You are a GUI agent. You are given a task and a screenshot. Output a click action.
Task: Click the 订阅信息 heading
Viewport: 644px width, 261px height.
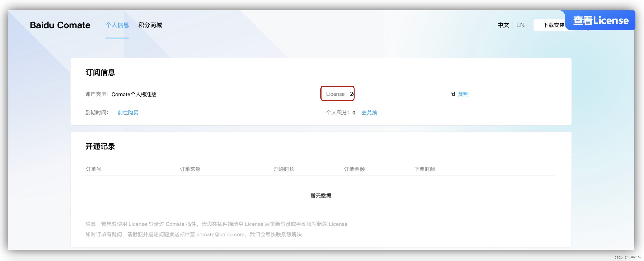(100, 72)
